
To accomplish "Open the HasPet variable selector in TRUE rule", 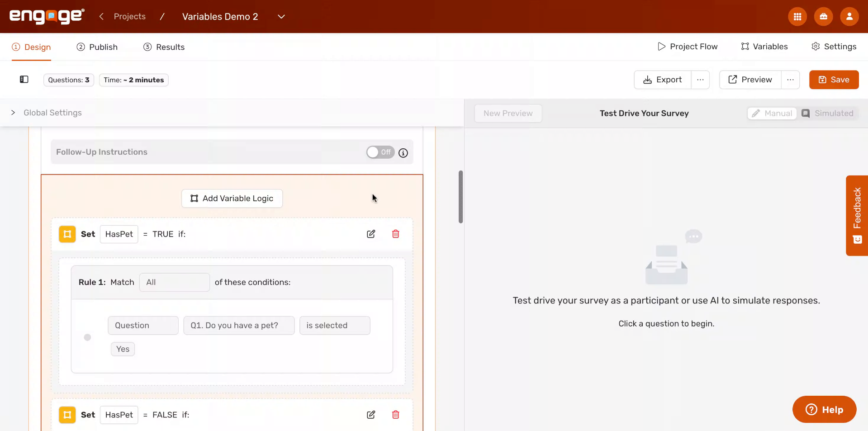I will point(119,234).
